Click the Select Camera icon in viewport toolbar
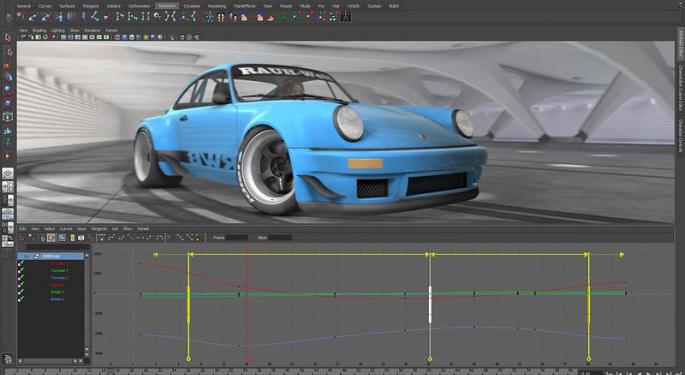The width and height of the screenshot is (685, 375). click(23, 37)
